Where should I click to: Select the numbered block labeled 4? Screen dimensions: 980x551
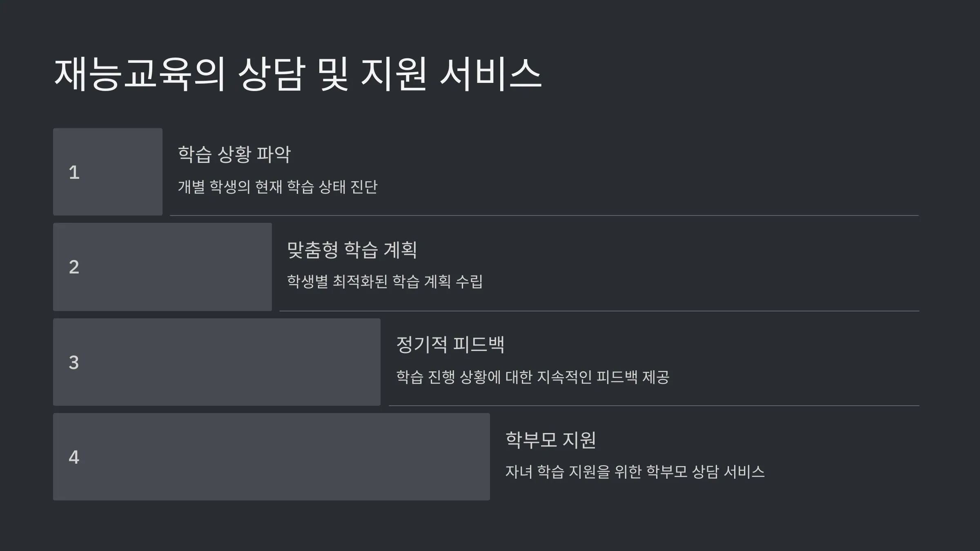click(x=272, y=457)
